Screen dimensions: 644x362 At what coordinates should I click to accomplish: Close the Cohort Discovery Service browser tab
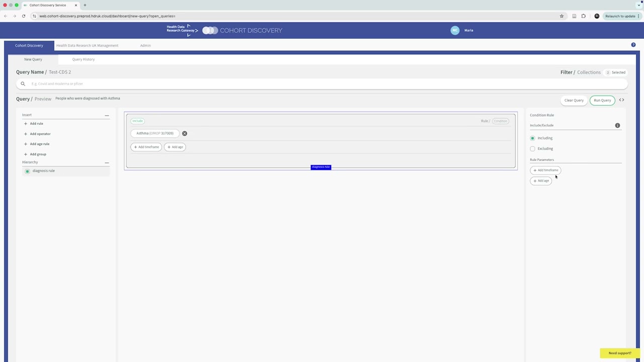(x=76, y=5)
